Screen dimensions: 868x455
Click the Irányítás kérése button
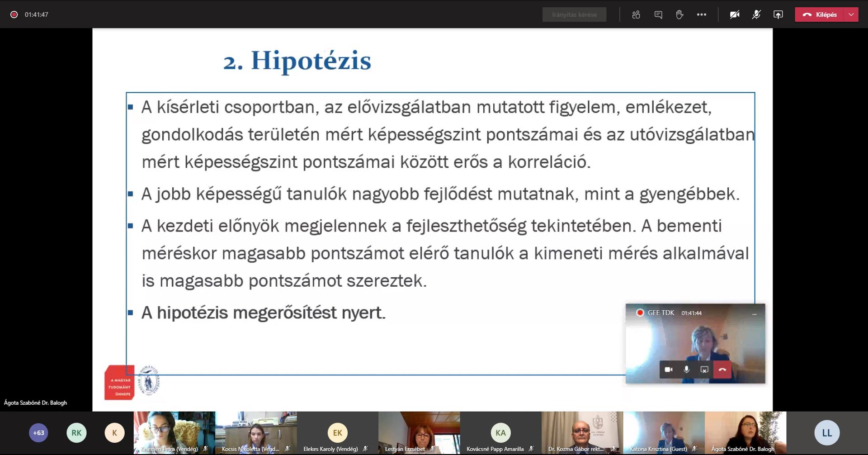tap(574, 14)
